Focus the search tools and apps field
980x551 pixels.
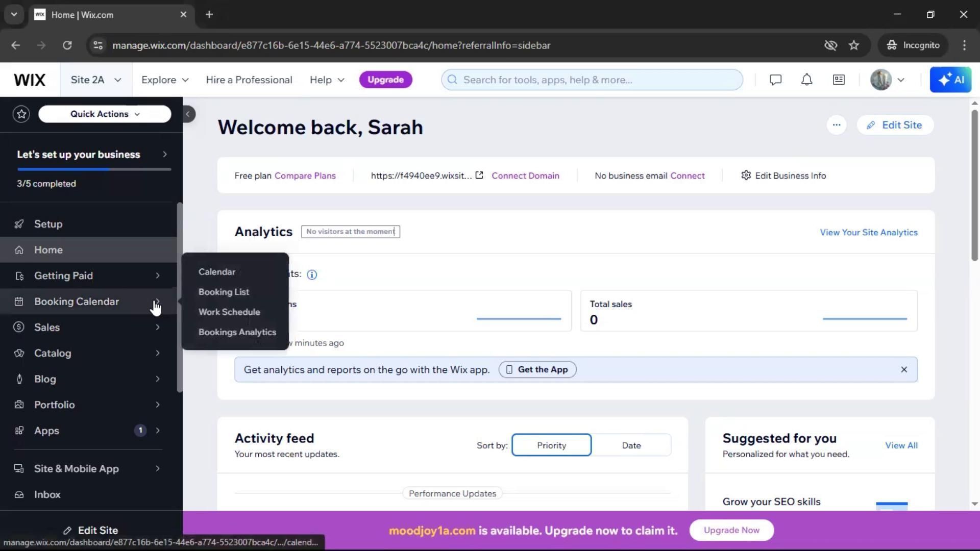click(x=592, y=80)
